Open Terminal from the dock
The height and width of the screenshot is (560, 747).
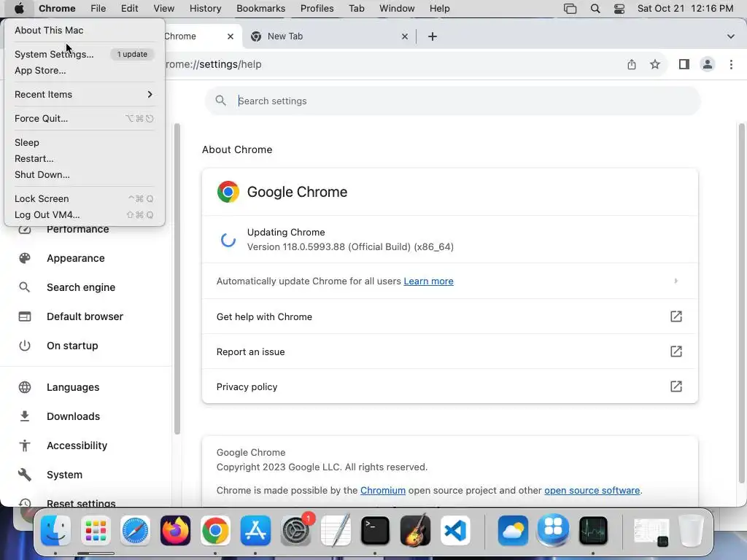375,531
